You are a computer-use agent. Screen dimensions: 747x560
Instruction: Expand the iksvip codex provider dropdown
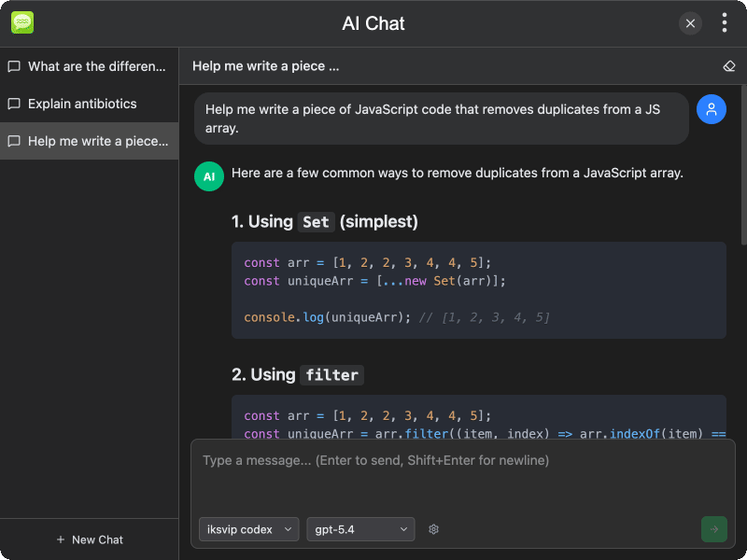[x=248, y=529]
